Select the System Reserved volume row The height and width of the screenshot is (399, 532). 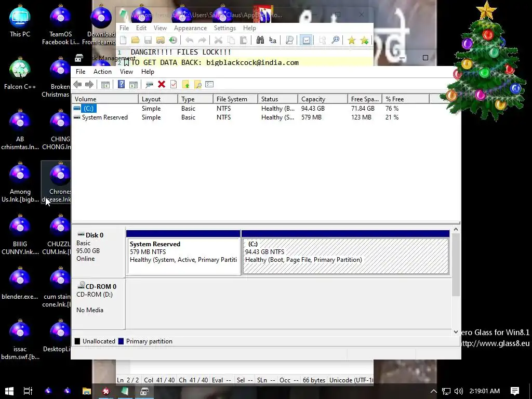click(250, 117)
